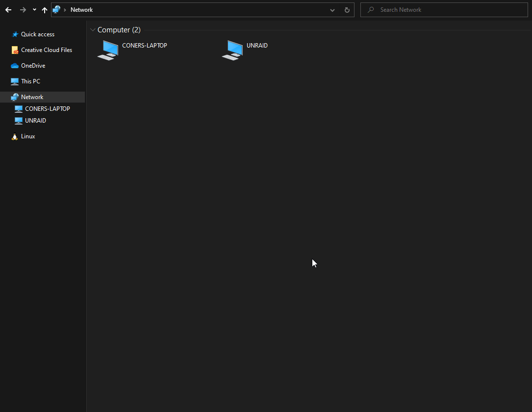Refresh the Network view
This screenshot has width=532, height=412.
(347, 10)
